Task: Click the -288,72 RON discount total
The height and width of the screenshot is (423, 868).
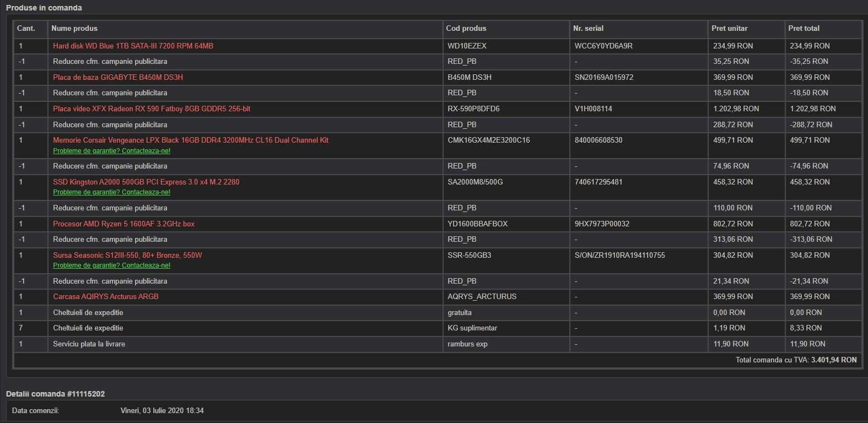Action: coord(811,124)
